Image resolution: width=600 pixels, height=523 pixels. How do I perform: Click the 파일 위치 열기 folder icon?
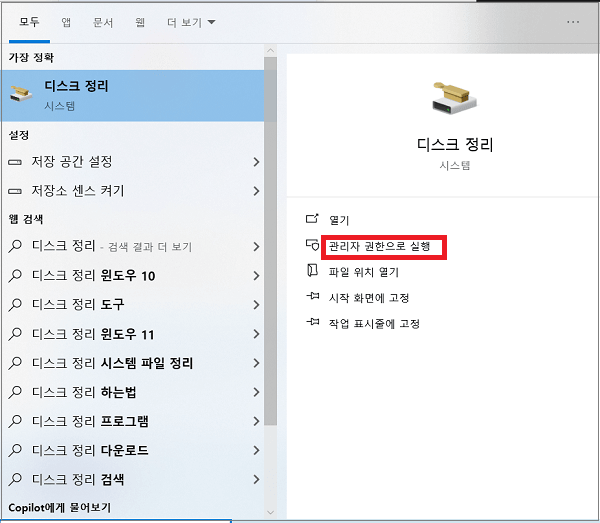pos(312,270)
